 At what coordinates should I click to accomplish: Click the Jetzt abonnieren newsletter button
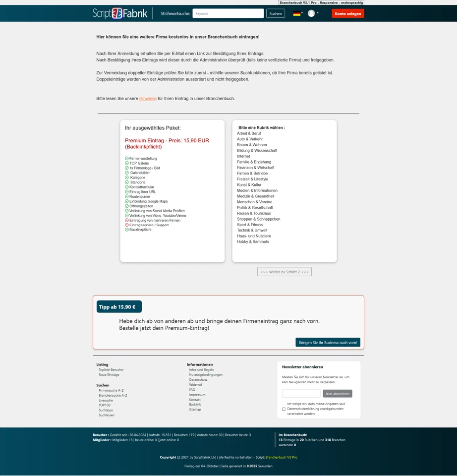[x=337, y=393]
